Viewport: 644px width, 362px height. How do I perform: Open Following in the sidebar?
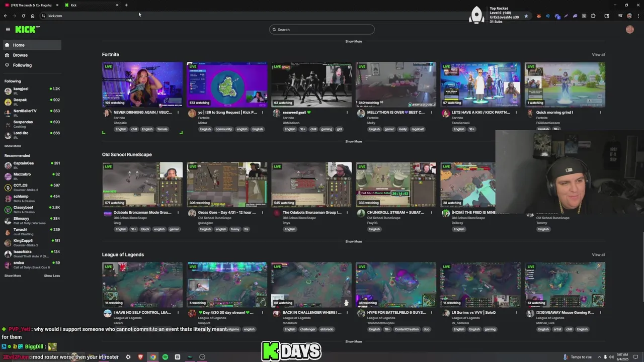coord(32,65)
